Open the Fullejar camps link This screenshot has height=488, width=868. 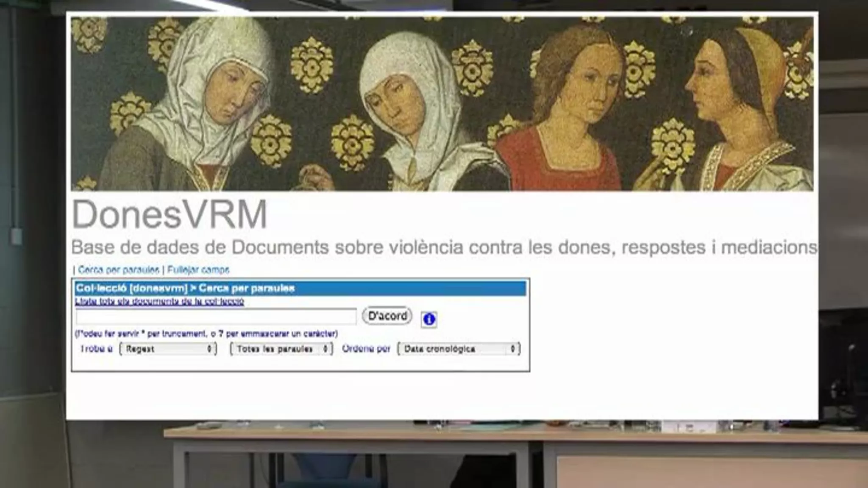(x=198, y=270)
